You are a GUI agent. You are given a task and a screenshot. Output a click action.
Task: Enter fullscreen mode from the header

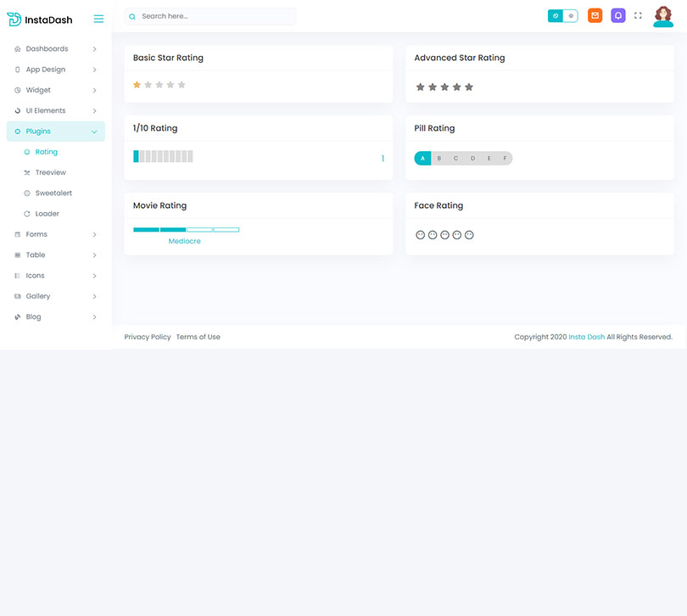coord(638,15)
